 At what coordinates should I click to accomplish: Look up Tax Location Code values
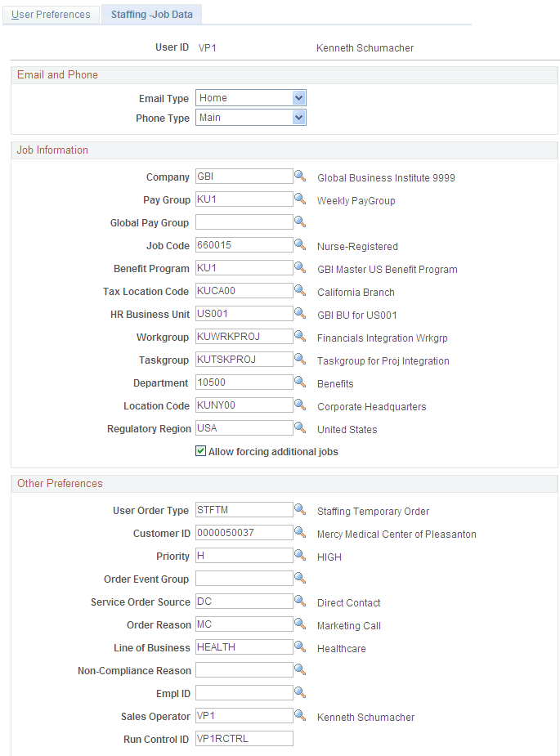[301, 290]
